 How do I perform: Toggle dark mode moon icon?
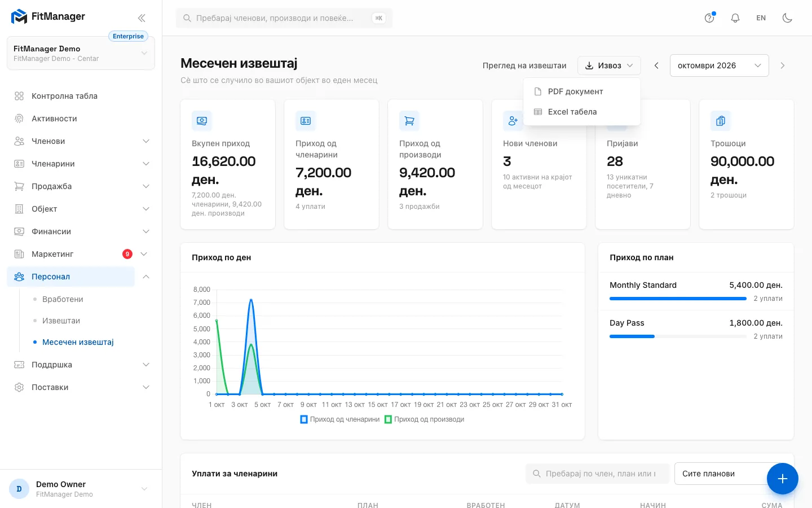click(x=787, y=18)
